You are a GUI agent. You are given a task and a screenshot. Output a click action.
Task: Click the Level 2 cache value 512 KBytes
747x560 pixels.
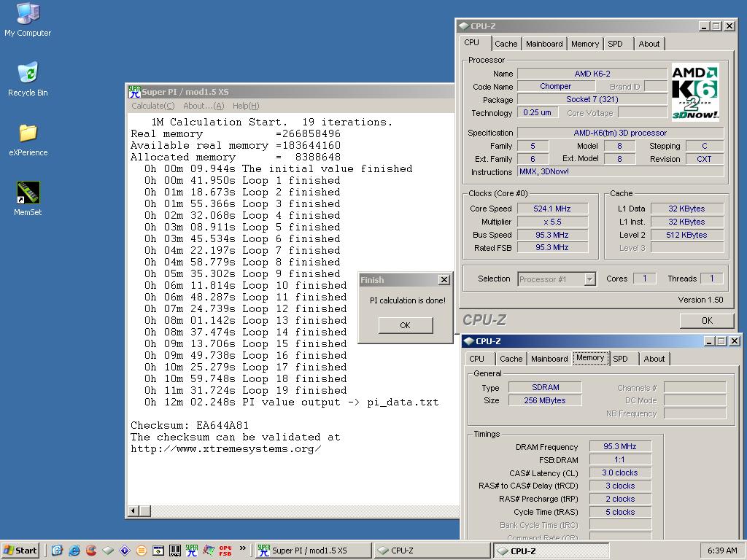pos(687,235)
